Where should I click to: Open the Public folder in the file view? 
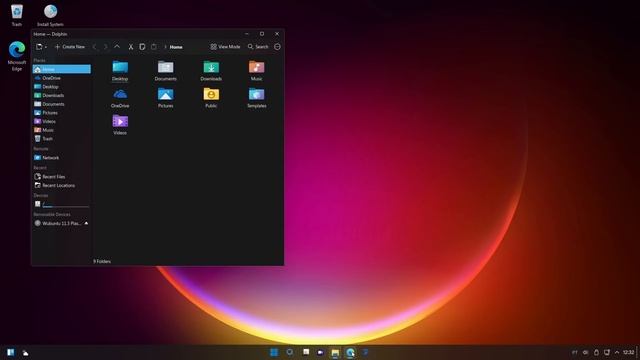(x=211, y=98)
